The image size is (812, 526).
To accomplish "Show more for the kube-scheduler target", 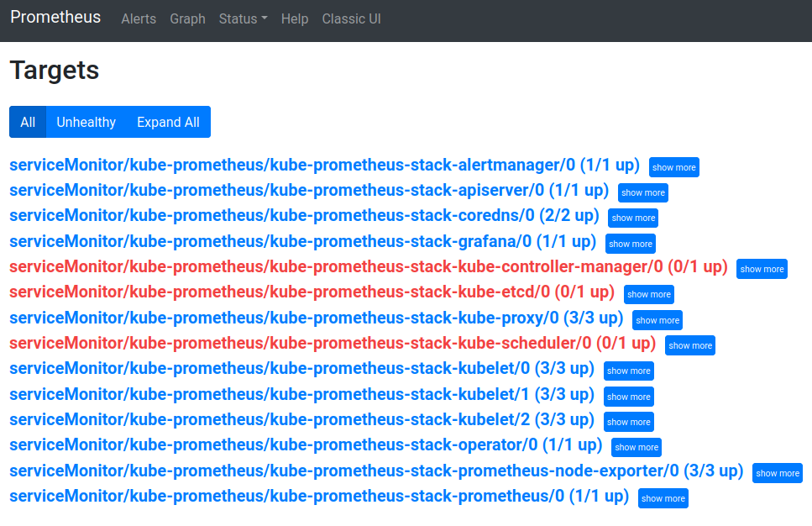I will 689,345.
